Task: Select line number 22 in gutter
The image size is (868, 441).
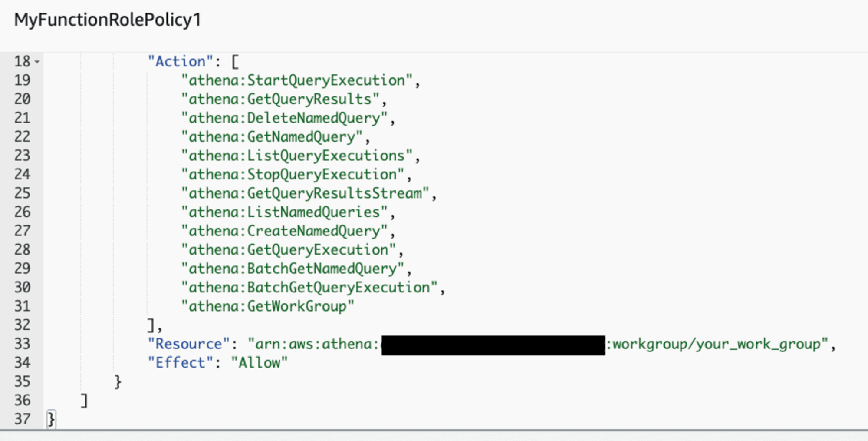Action: [22, 137]
